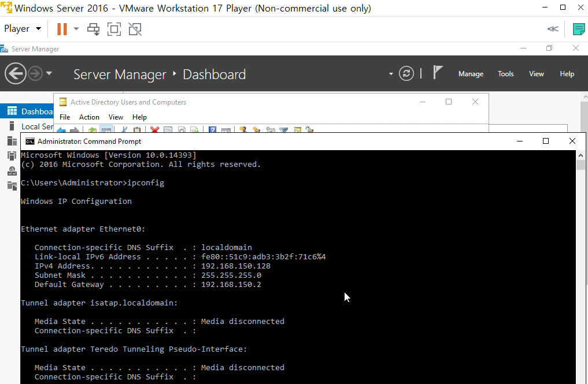Click the VMware Workstation title bar logo
The width and height of the screenshot is (588, 384).
[6, 8]
